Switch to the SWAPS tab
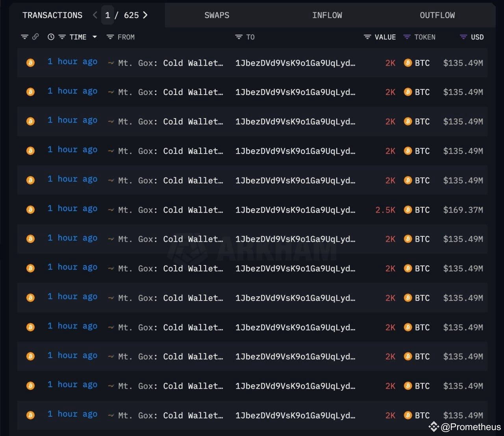Screen dimensions: 504x436 217,15
